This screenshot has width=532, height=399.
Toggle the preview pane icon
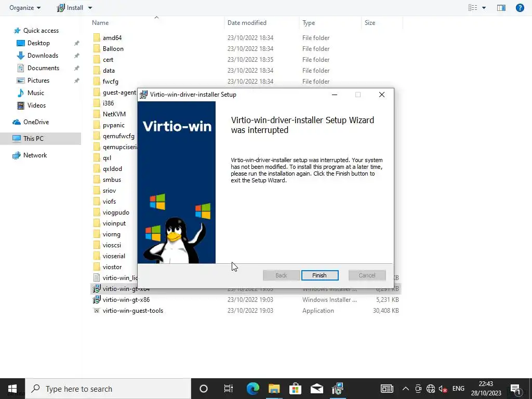point(501,7)
